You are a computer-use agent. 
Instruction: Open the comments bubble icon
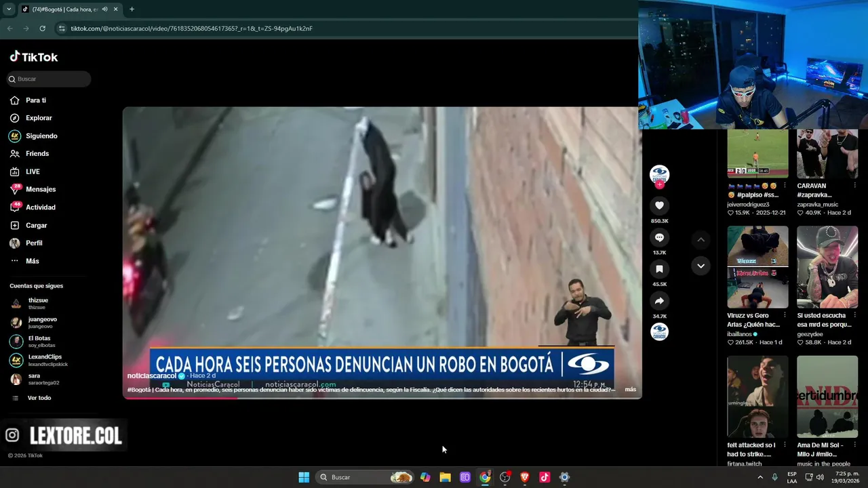[659, 237]
